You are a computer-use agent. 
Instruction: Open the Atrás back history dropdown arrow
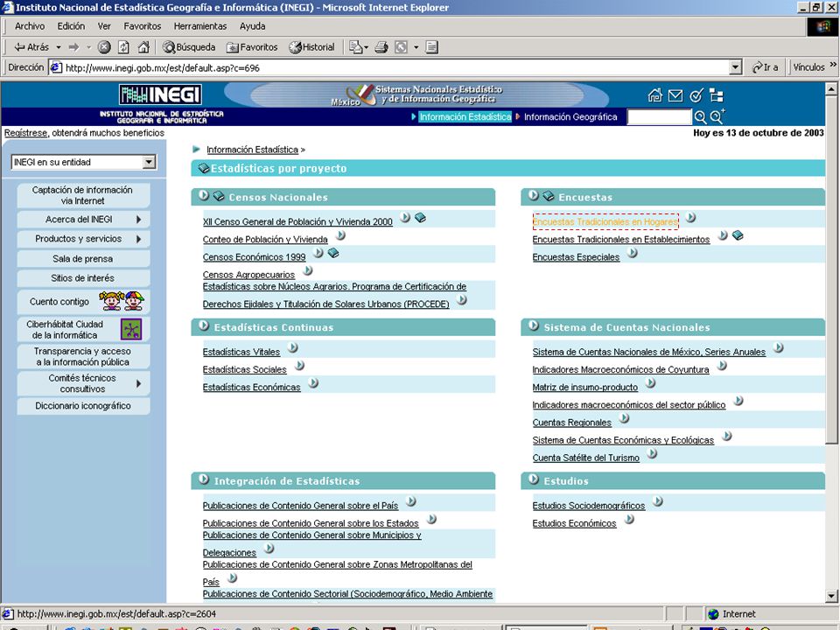coord(59,47)
